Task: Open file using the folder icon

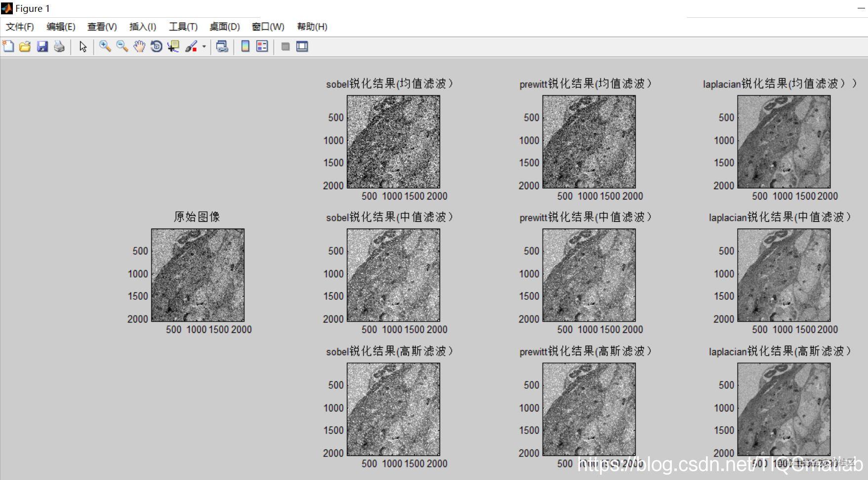Action: tap(25, 46)
